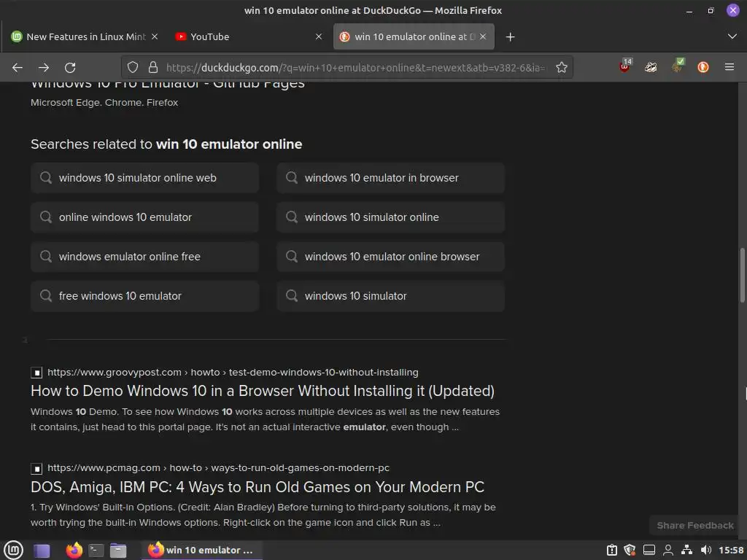This screenshot has height=560, width=747.
Task: Click Share Feedback button
Action: coord(695,525)
